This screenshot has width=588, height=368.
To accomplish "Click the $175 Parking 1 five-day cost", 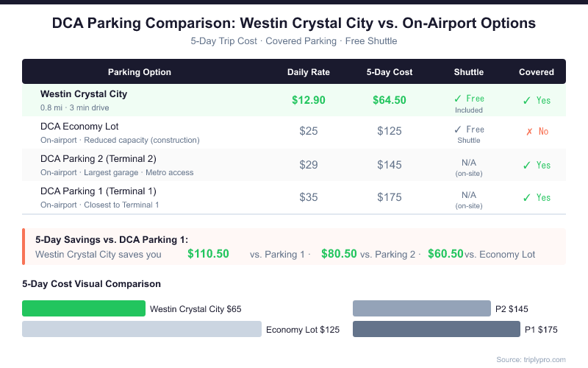I will click(390, 197).
